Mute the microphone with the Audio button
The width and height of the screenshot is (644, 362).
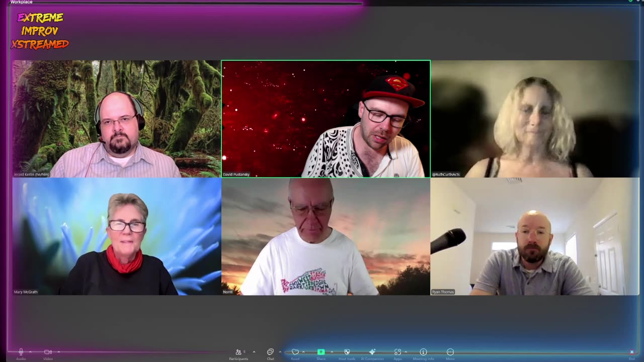[21, 354]
